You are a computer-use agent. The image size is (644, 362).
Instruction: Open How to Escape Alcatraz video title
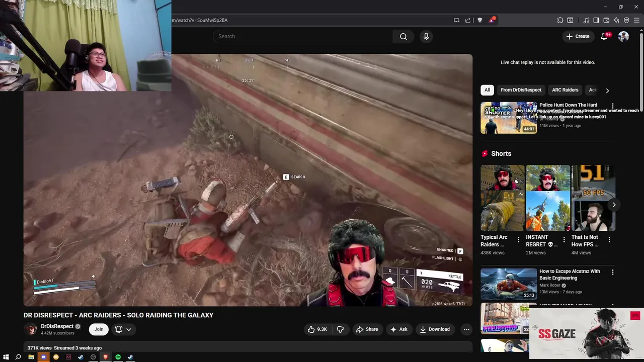click(x=570, y=275)
